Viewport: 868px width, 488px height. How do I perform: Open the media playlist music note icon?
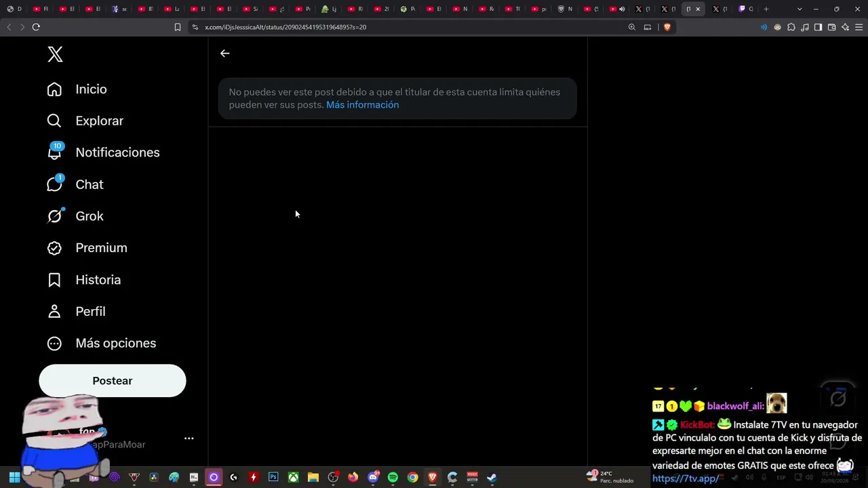[805, 27]
